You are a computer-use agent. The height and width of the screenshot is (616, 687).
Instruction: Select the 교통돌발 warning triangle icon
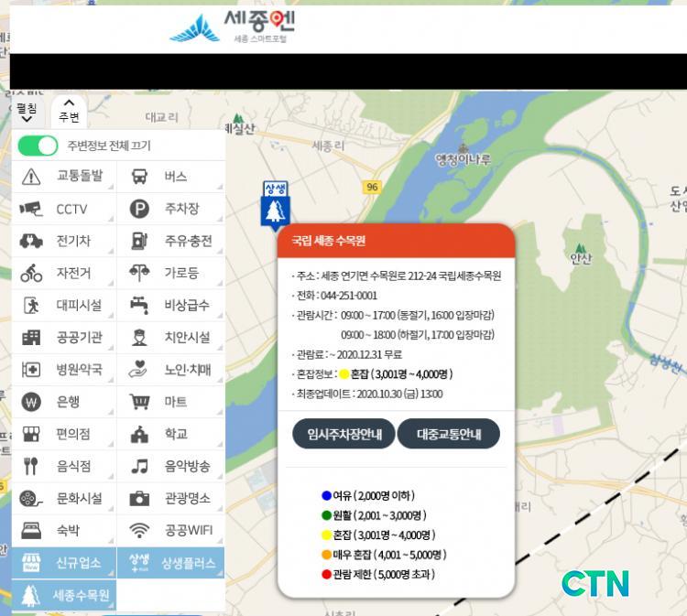pos(31,177)
